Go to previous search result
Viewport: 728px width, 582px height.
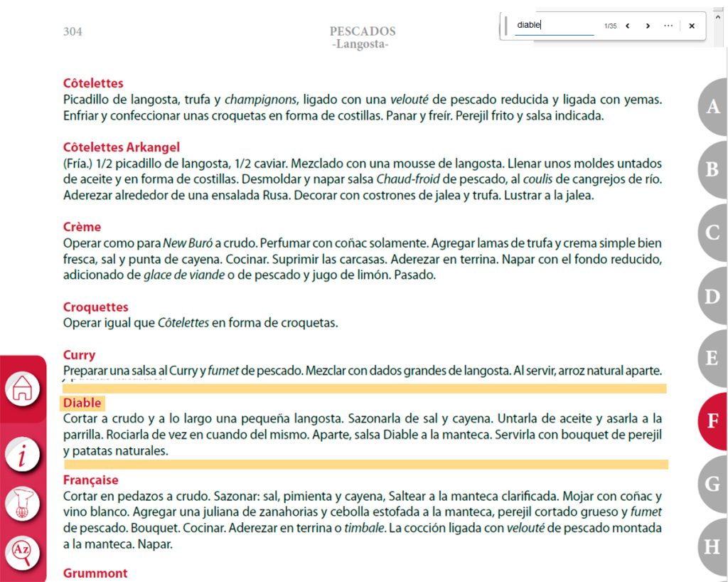(628, 26)
